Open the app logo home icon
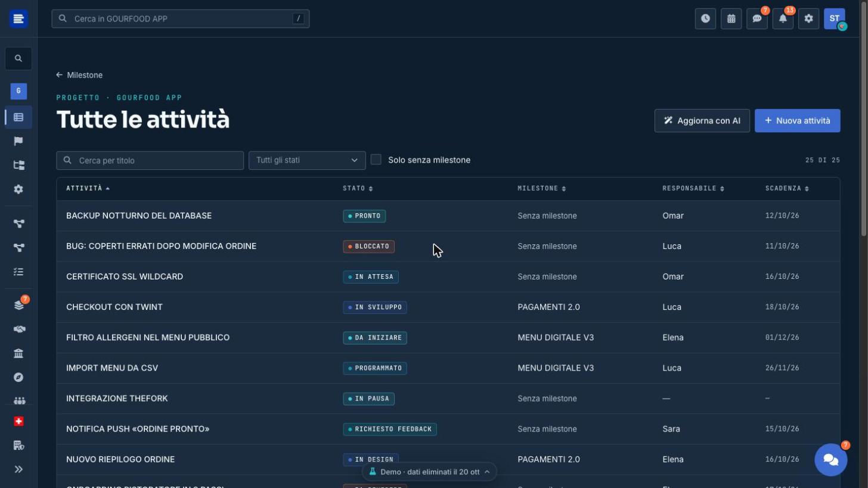 pyautogui.click(x=18, y=18)
